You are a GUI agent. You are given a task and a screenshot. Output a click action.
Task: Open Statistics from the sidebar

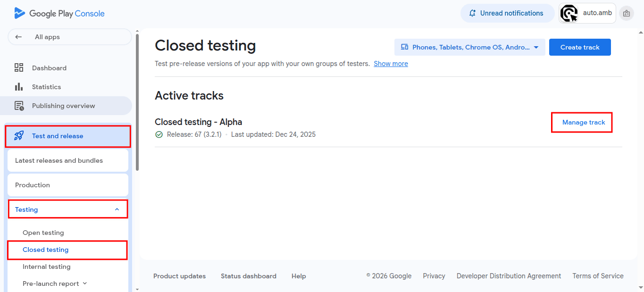(46, 87)
